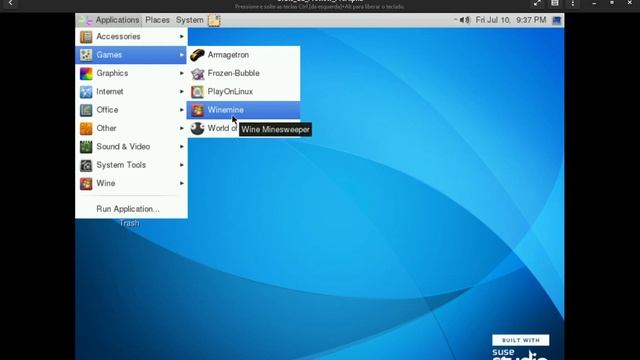This screenshot has width=640, height=360.
Task: Expand the Sound & Video submenu arrow
Action: 182,147
